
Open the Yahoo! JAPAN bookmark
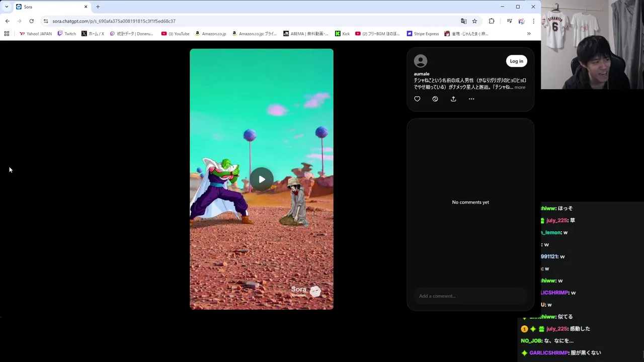(x=35, y=34)
